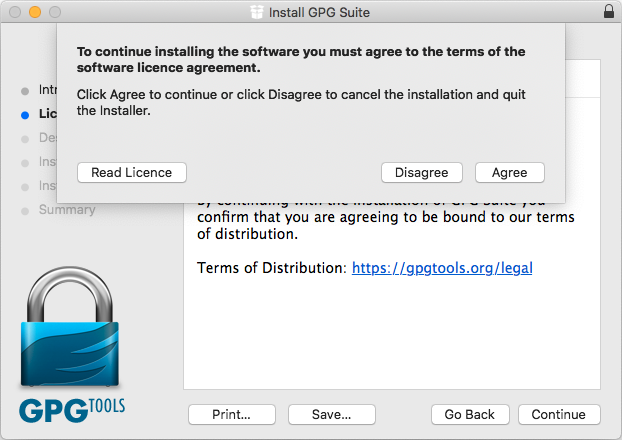Click the 'Terms of Distribution:' label

pyautogui.click(x=272, y=268)
